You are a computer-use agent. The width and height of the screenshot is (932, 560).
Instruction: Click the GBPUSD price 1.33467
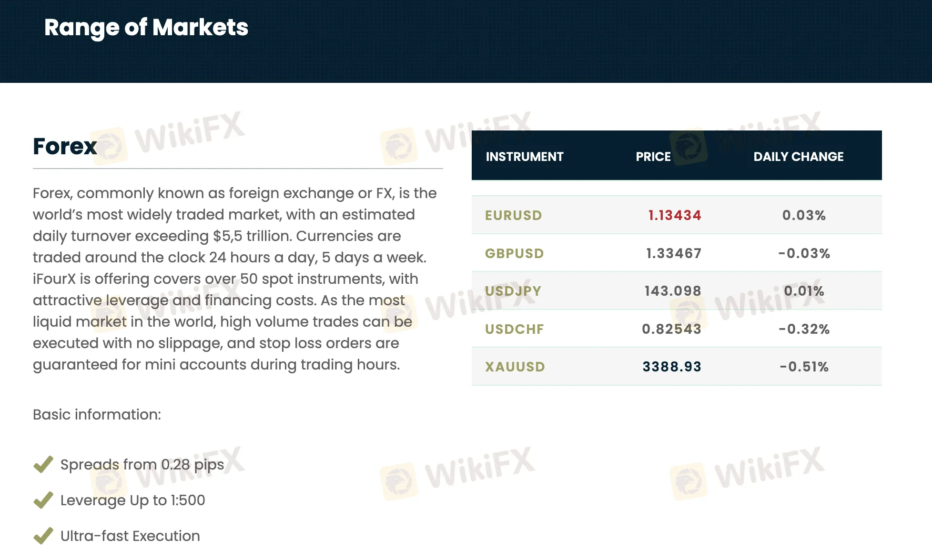pyautogui.click(x=674, y=253)
